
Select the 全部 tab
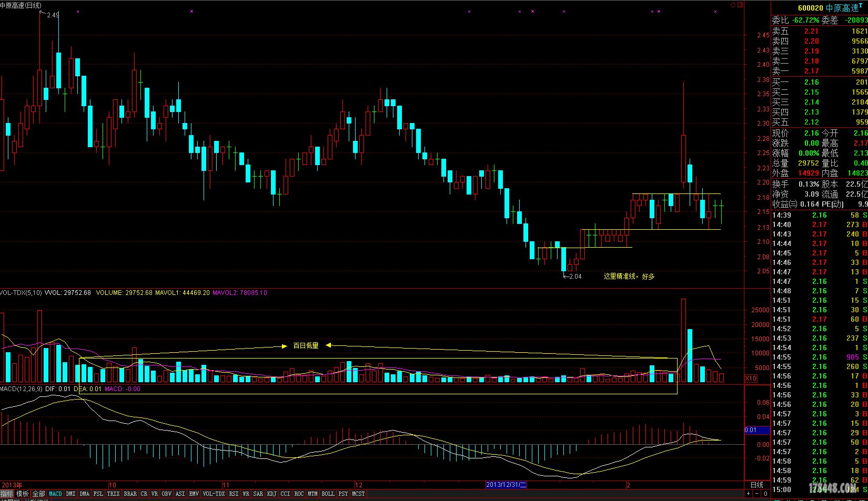39,494
